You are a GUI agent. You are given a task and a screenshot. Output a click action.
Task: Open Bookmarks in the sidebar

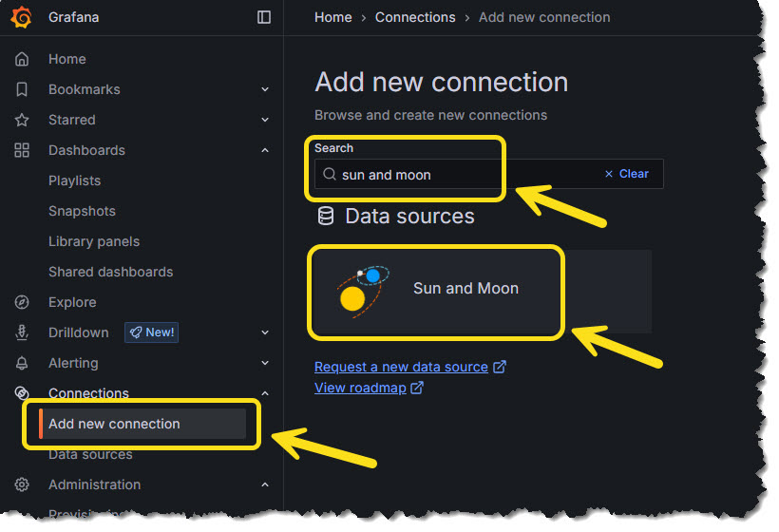pyautogui.click(x=85, y=89)
